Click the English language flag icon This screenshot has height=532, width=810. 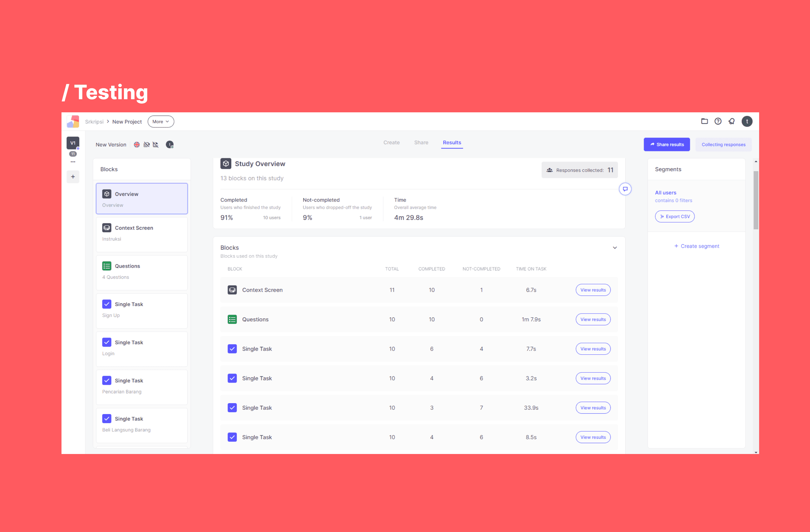[137, 144]
